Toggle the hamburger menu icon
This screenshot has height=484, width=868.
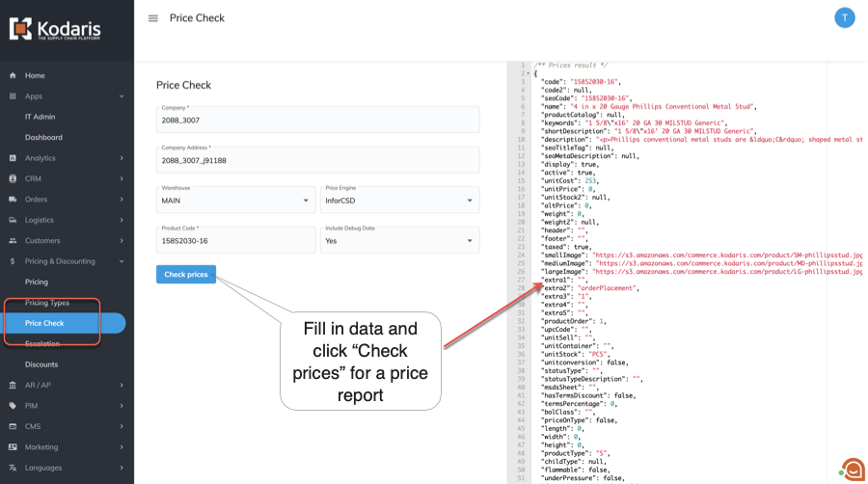pyautogui.click(x=153, y=18)
